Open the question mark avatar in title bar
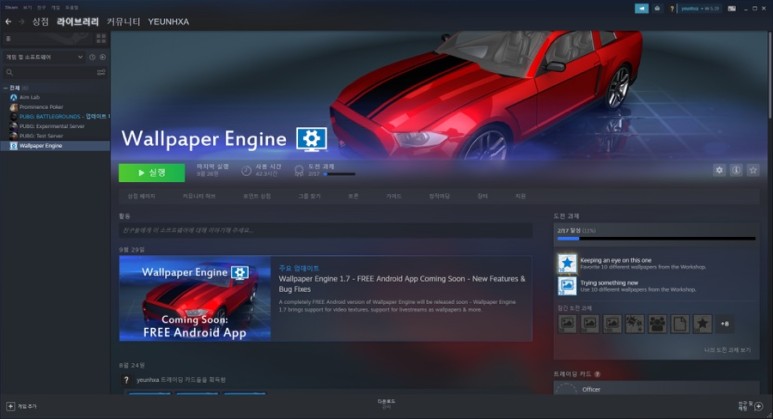The height and width of the screenshot is (419, 773). tap(671, 8)
